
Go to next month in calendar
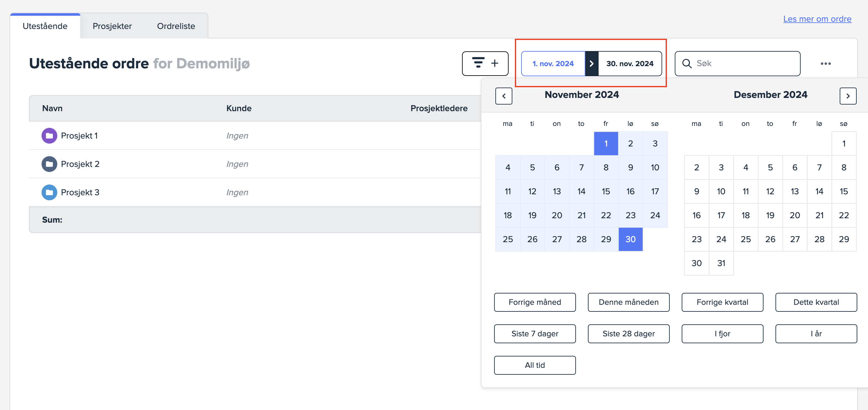(848, 96)
